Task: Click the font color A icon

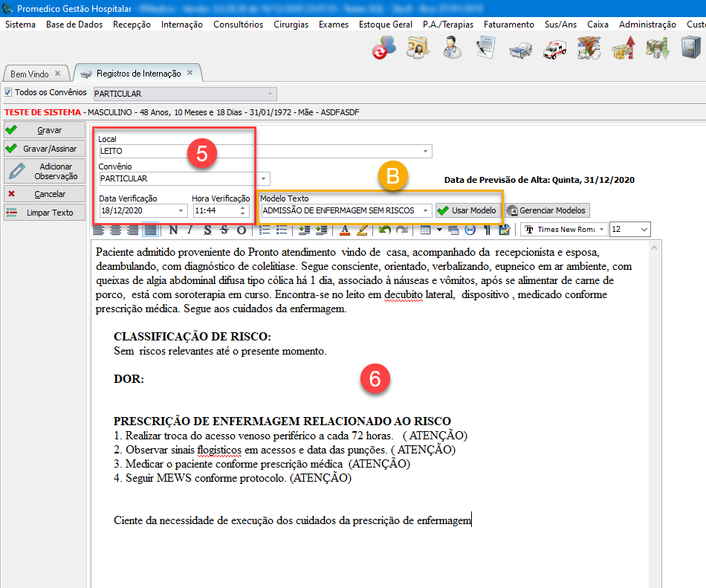Action: (345, 230)
